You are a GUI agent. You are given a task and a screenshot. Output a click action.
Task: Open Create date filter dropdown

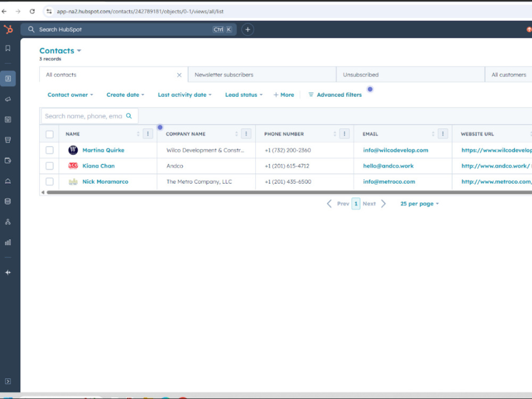point(125,95)
